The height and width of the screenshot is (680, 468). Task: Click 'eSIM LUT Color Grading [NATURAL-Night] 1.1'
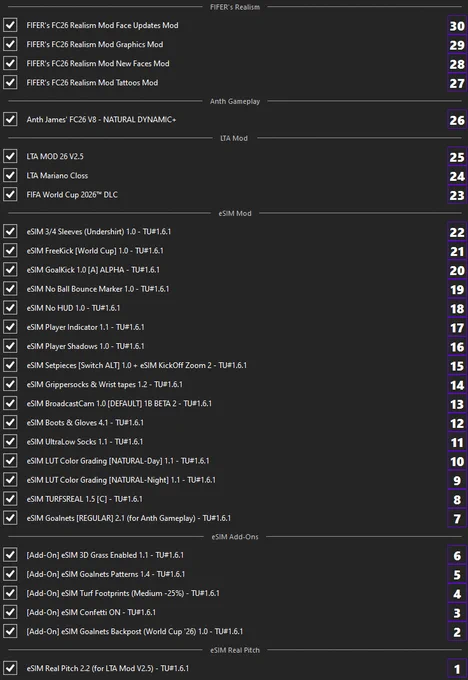tap(103, 479)
